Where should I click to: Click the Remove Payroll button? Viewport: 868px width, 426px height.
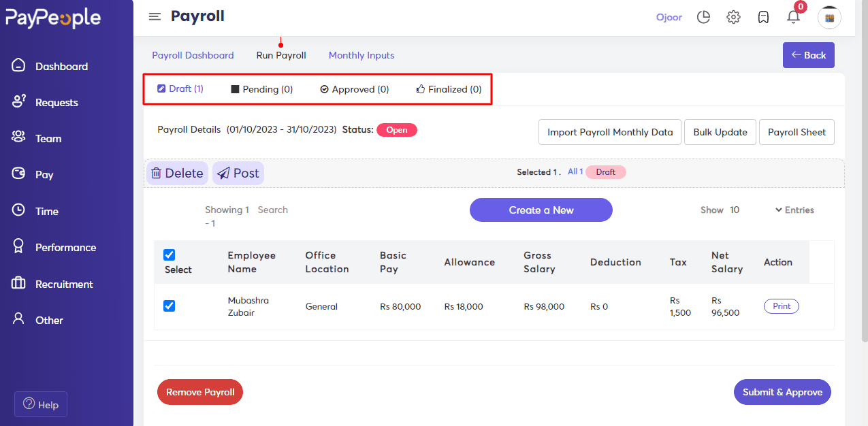199,392
